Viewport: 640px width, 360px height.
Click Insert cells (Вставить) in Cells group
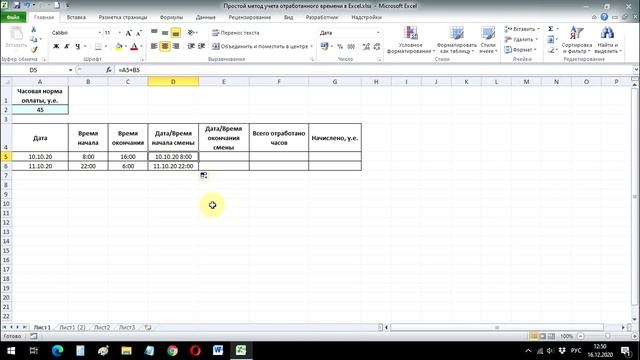(522, 29)
